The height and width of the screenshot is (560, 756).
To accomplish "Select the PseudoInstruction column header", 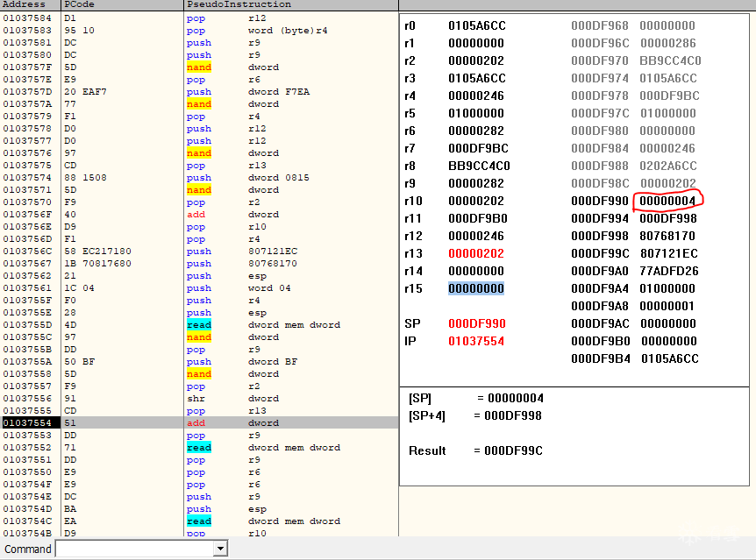I will 291,4.
